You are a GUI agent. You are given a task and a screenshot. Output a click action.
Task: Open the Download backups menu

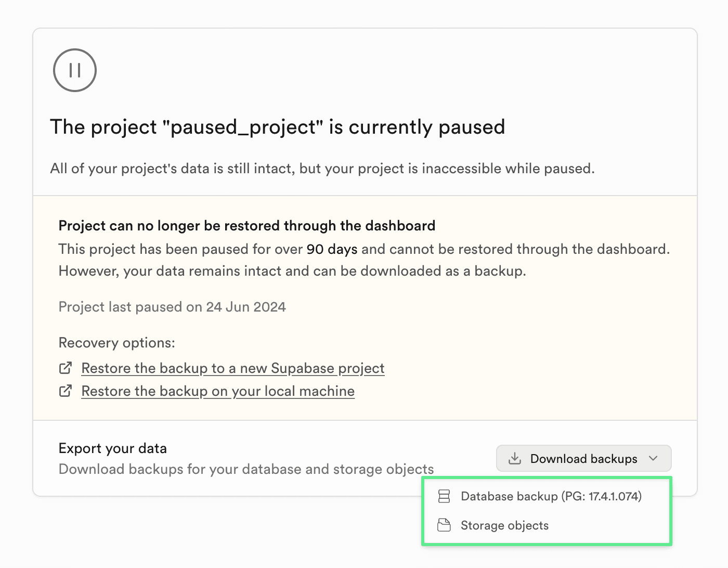[583, 458]
